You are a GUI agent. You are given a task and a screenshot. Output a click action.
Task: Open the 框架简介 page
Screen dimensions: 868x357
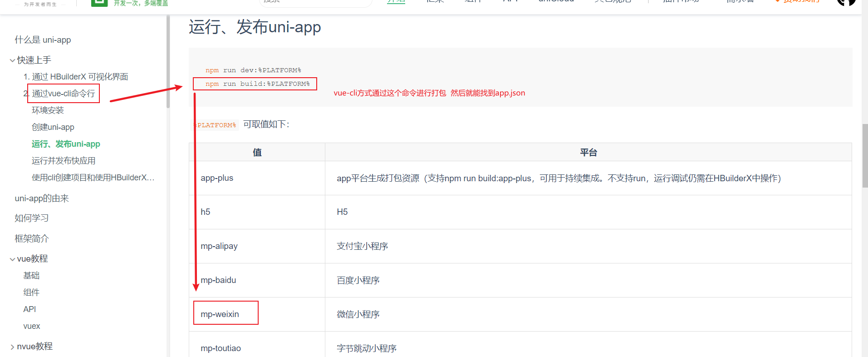tap(32, 238)
